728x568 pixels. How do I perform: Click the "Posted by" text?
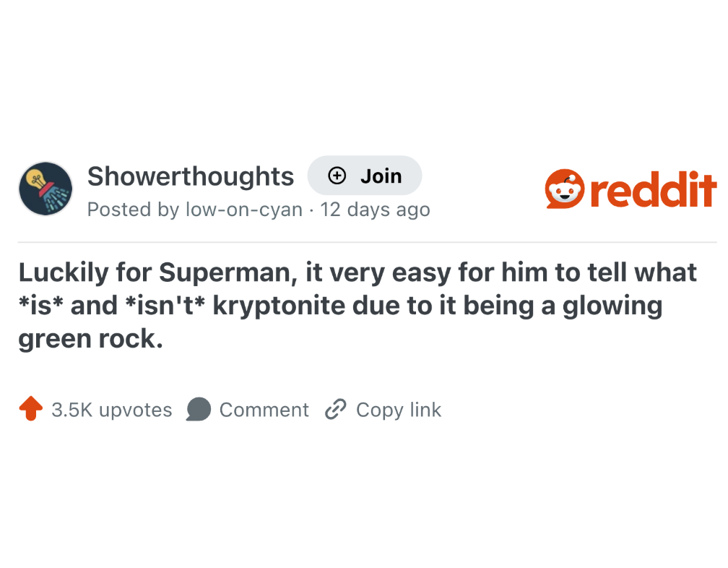[x=133, y=210]
